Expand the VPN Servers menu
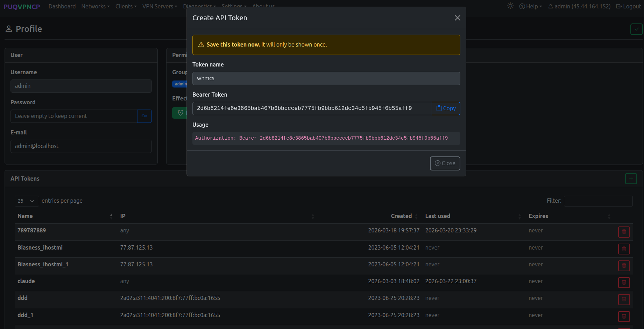Image resolution: width=644 pixels, height=329 pixels. tap(160, 6)
